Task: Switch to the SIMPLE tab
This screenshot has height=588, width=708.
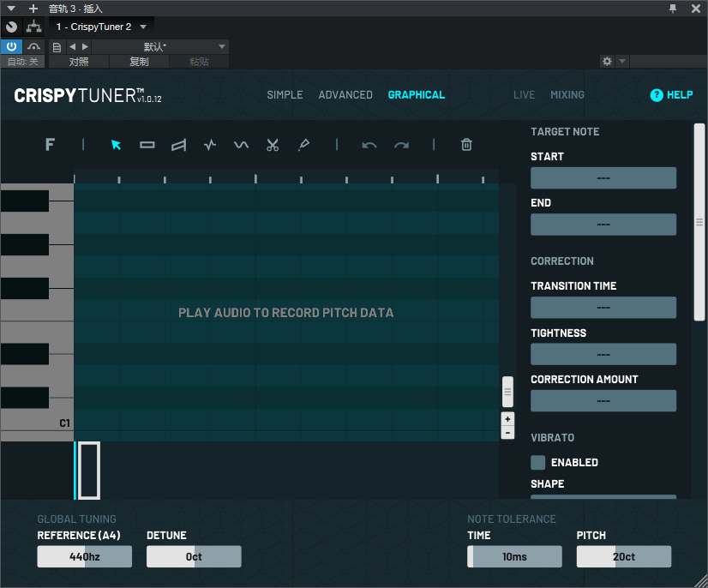Action: [x=285, y=95]
